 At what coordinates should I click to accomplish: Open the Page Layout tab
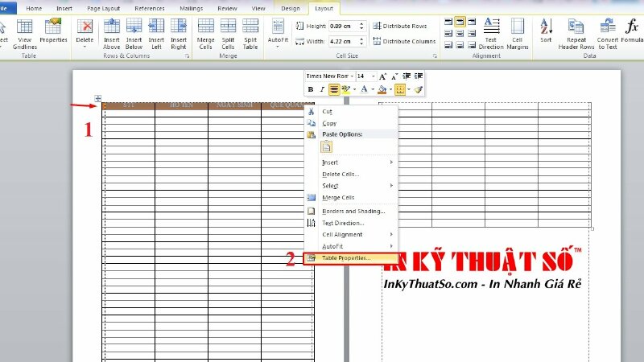pyautogui.click(x=104, y=8)
